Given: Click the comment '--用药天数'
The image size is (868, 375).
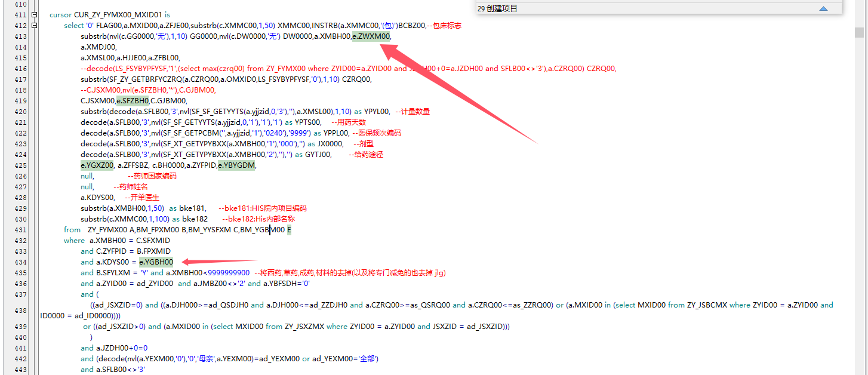Looking at the screenshot, I should tap(348, 122).
